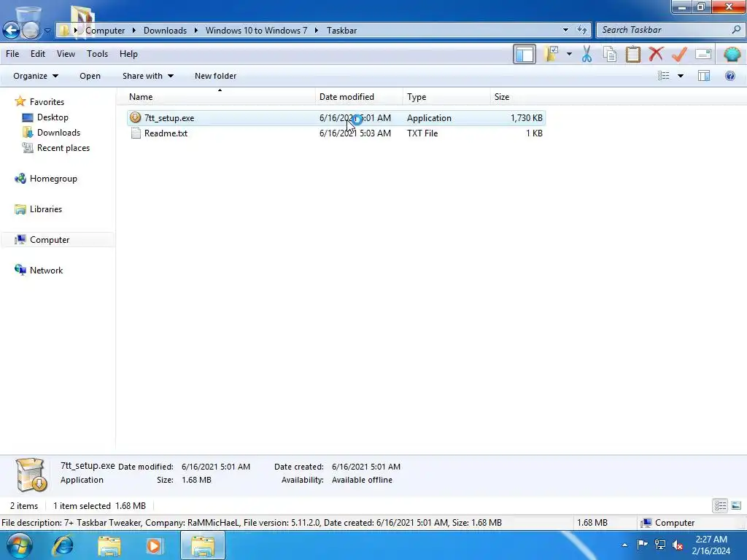747x560 pixels.
Task: Open the Action Center flag tray icon
Action: (x=642, y=544)
